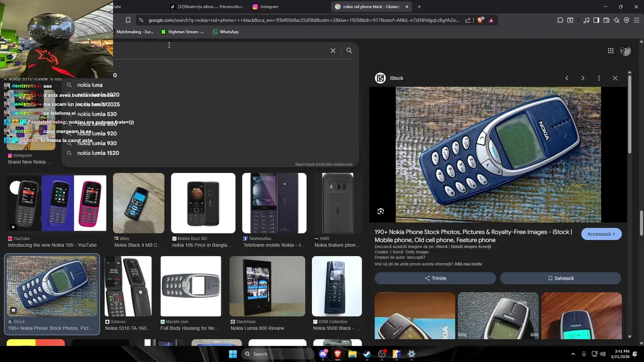Clear the Google search box text
The width and height of the screenshot is (644, 362).
(x=333, y=50)
